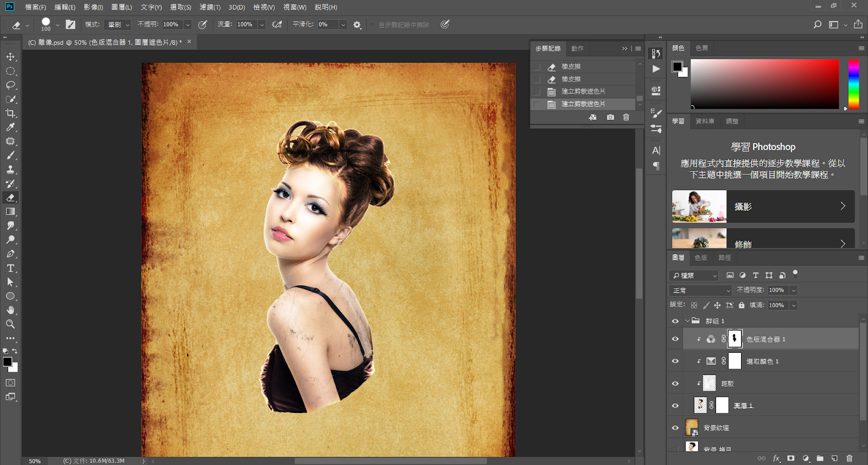The width and height of the screenshot is (868, 465).
Task: Collapse the 群組 1 layer group
Action: [x=687, y=321]
